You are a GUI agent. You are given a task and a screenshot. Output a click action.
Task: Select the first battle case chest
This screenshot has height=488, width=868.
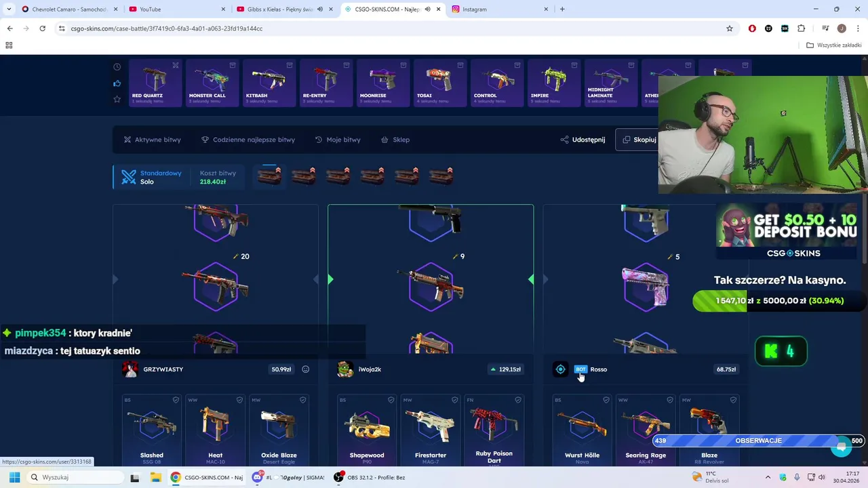(269, 176)
